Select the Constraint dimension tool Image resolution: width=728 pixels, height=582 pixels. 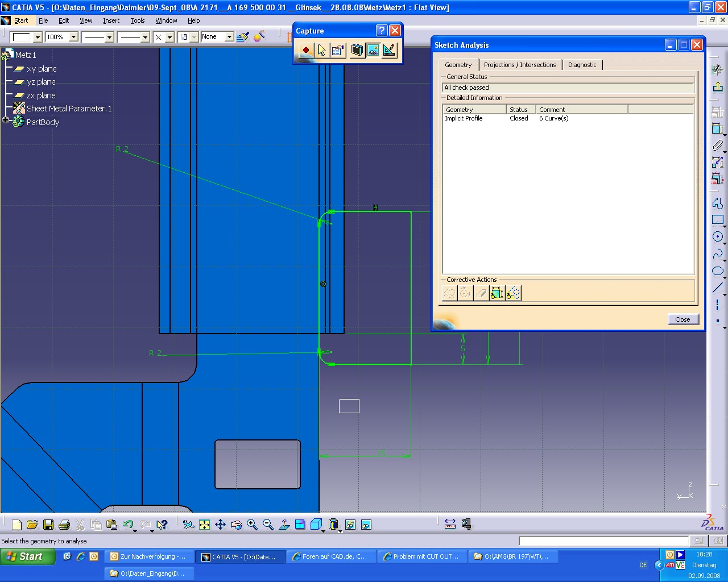click(x=718, y=130)
